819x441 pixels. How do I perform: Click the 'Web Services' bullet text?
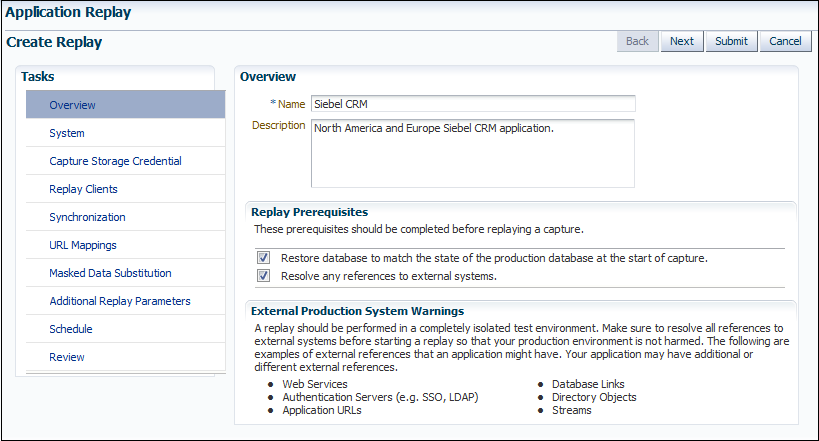[315, 384]
